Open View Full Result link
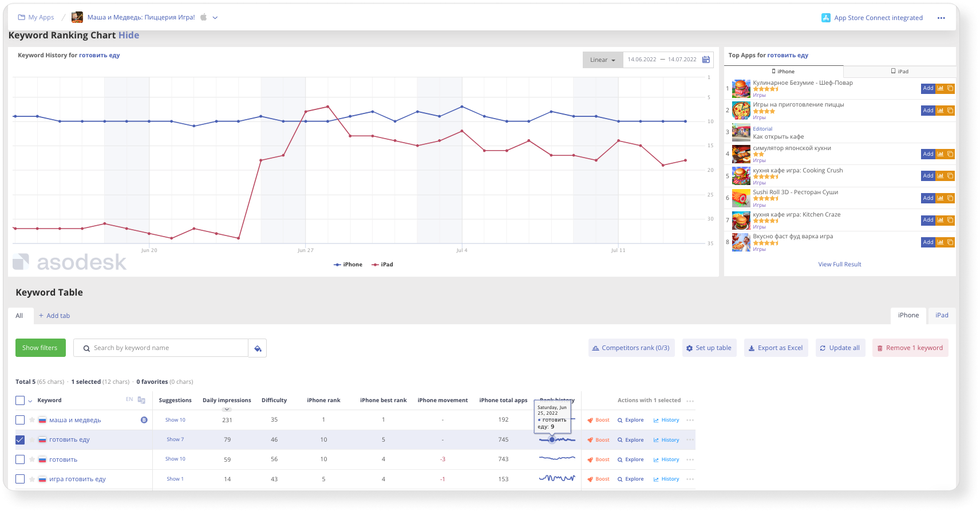The width and height of the screenshot is (980, 511). pos(839,264)
